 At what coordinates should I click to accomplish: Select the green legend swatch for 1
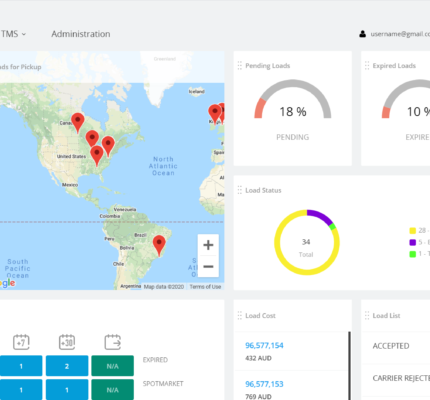[x=413, y=254]
